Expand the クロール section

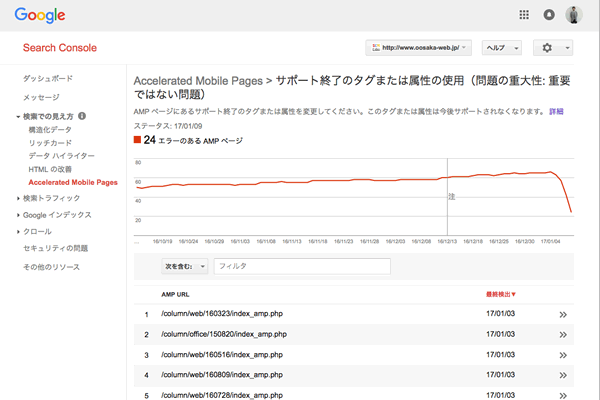[x=18, y=232]
